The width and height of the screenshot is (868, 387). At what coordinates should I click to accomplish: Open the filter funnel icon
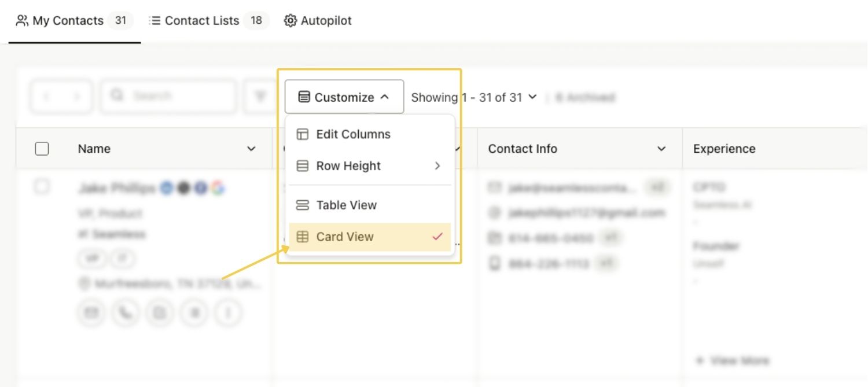tap(262, 96)
